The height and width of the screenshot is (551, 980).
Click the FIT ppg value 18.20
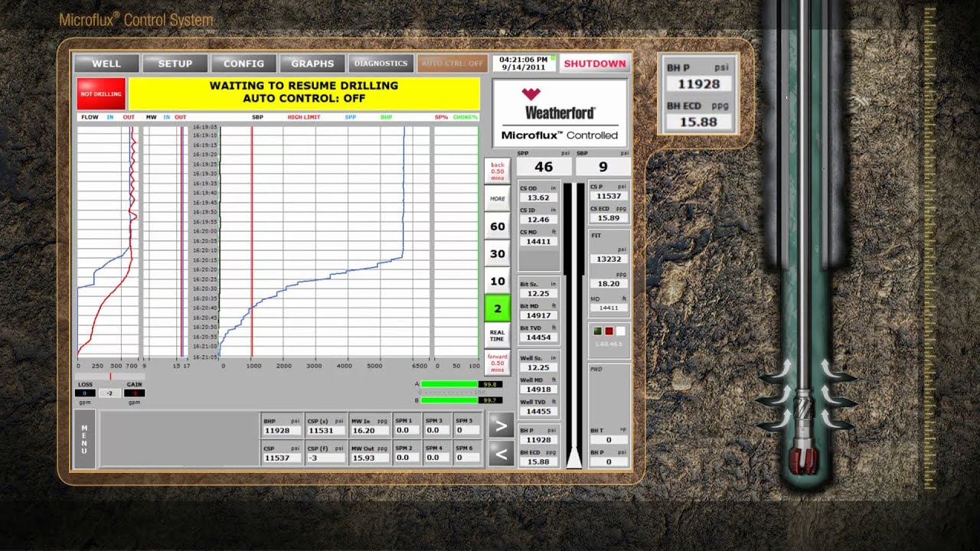click(609, 283)
